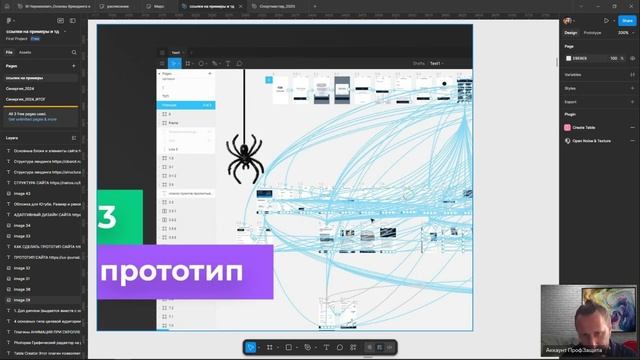The height and width of the screenshot is (360, 640).
Task: Select layer 'АДАПТИВНЫЙ ДИЗАЙН САЙТА'
Action: point(43,215)
